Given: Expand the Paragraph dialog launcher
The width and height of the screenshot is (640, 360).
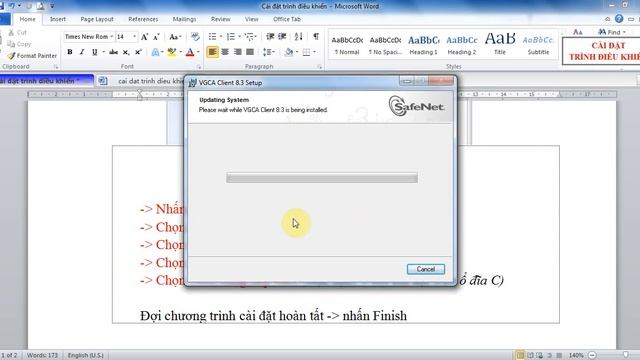Looking at the screenshot, I should click(320, 67).
